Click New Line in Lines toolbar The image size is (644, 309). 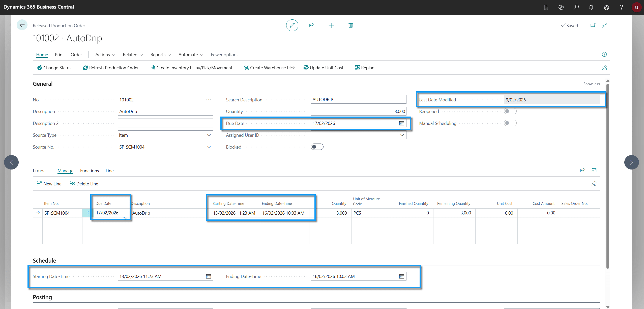tap(49, 184)
